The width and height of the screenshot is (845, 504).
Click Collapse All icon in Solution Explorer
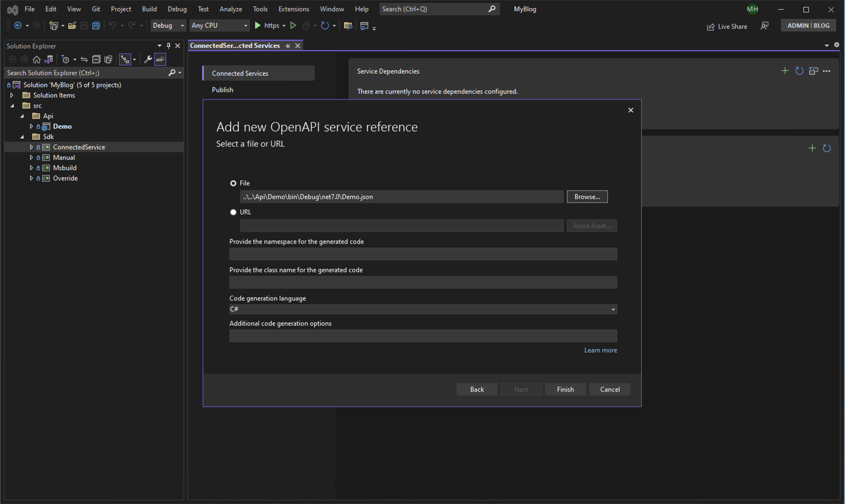96,60
